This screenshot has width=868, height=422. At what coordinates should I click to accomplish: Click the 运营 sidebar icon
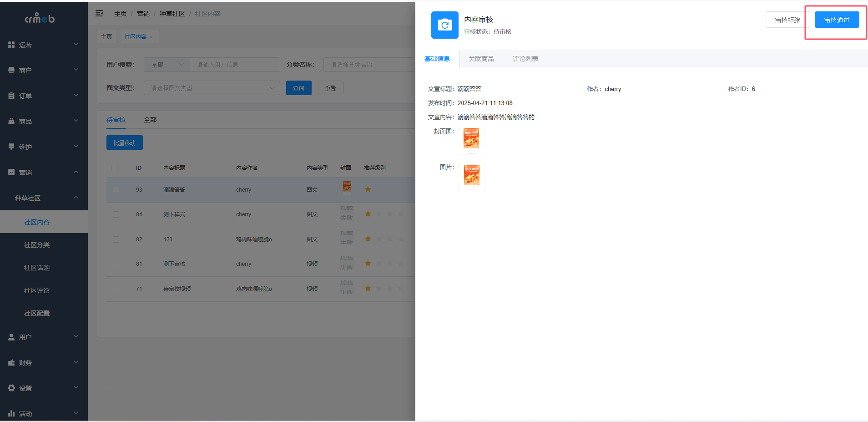11,45
